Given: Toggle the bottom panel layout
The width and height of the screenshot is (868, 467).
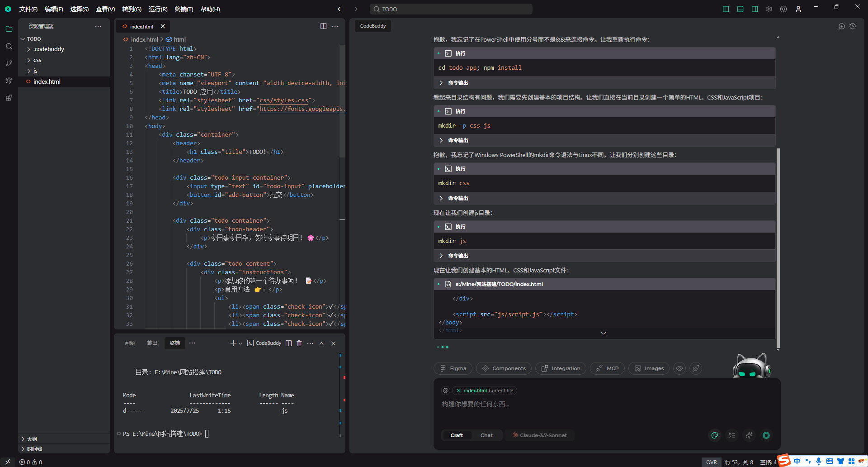Looking at the screenshot, I should pyautogui.click(x=741, y=9).
